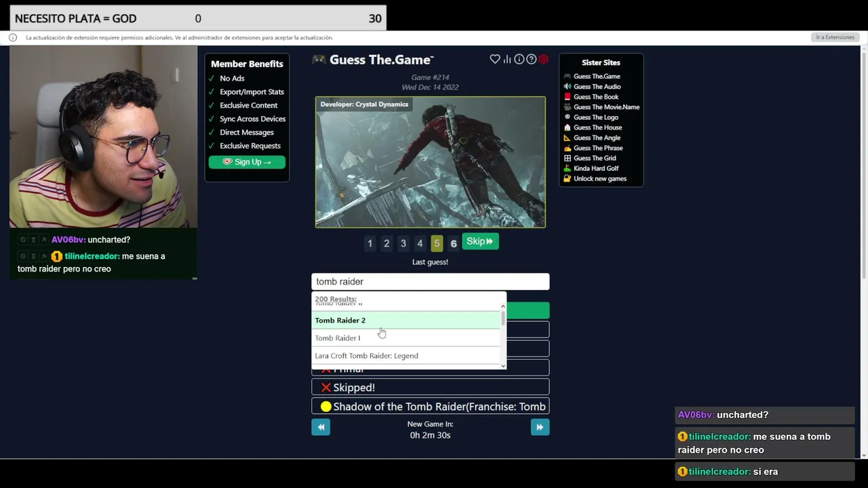Viewport: 868px width, 488px height.
Task: Click the 'Skipped!' guess row
Action: tap(431, 387)
